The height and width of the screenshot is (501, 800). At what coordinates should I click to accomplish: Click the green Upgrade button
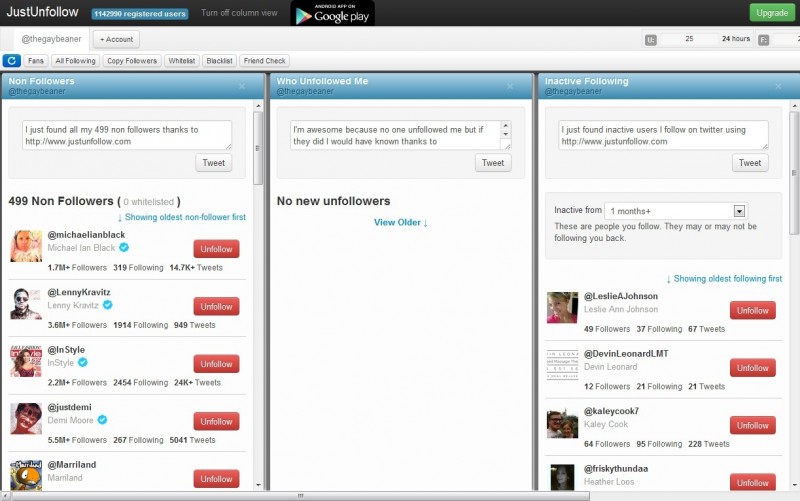coord(772,13)
